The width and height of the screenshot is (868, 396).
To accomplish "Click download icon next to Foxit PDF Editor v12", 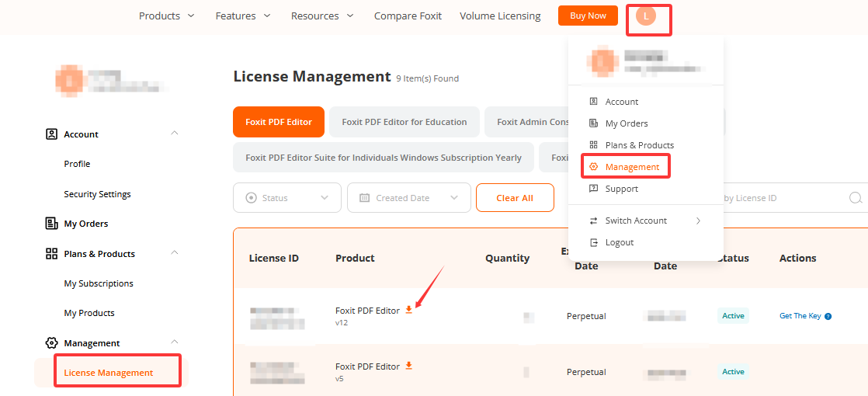I will pyautogui.click(x=408, y=310).
